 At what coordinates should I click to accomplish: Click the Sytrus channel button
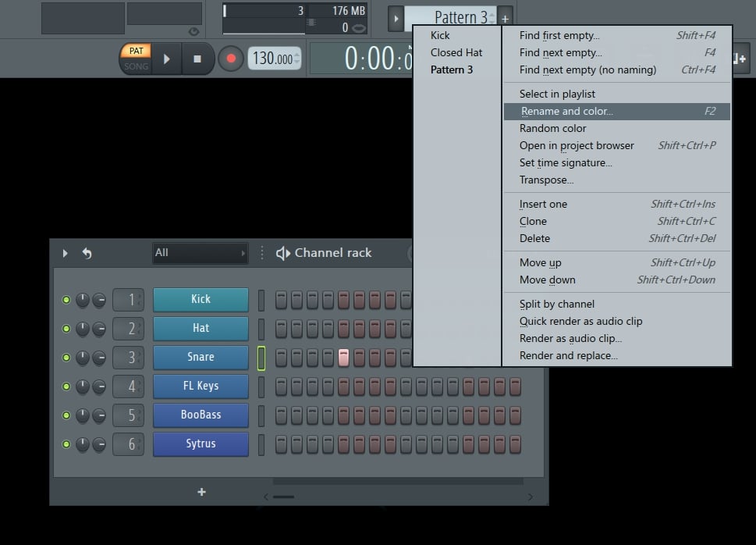201,443
